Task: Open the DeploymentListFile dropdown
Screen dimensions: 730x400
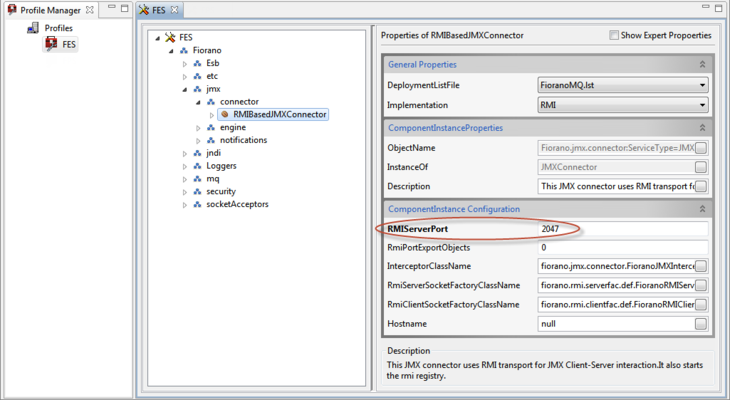Action: coord(702,85)
